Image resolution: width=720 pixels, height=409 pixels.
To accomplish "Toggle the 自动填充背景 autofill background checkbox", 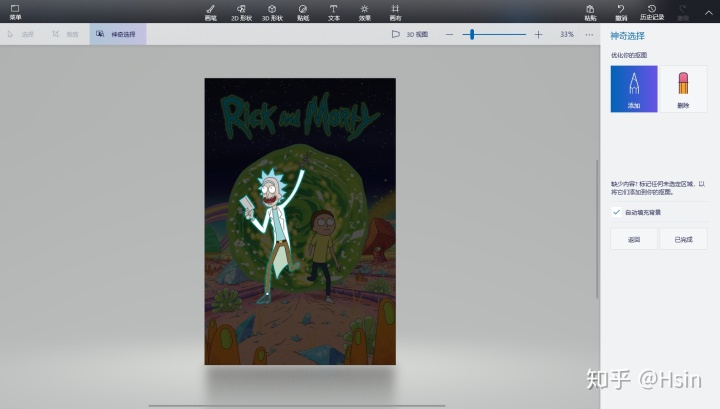I will (x=616, y=212).
